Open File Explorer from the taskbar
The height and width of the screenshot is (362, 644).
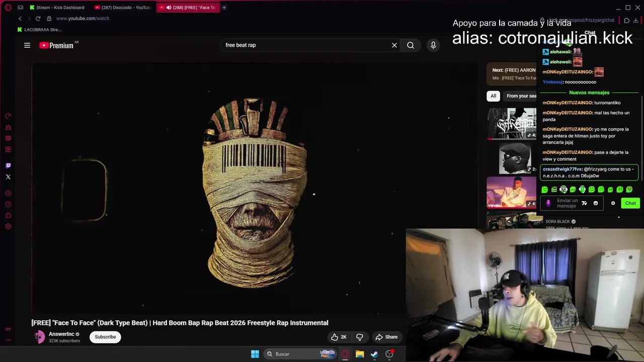pos(360,354)
